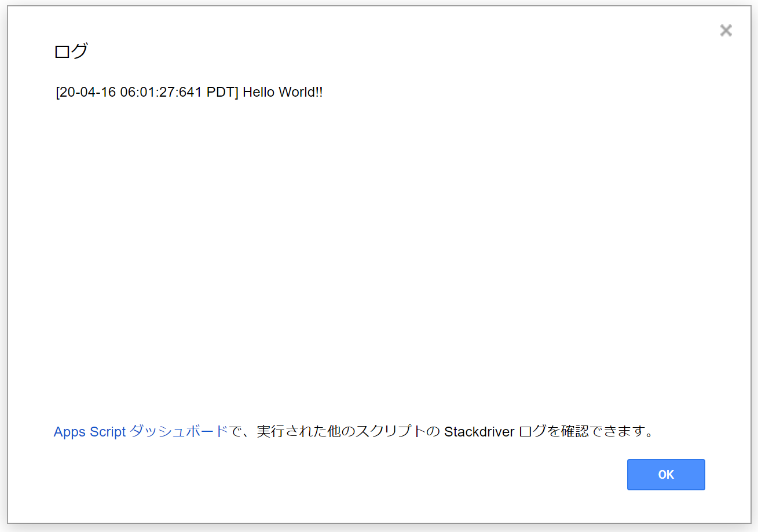This screenshot has width=758, height=532.
Task: Click the time 06:01:27:641 in the log entry
Action: point(161,93)
